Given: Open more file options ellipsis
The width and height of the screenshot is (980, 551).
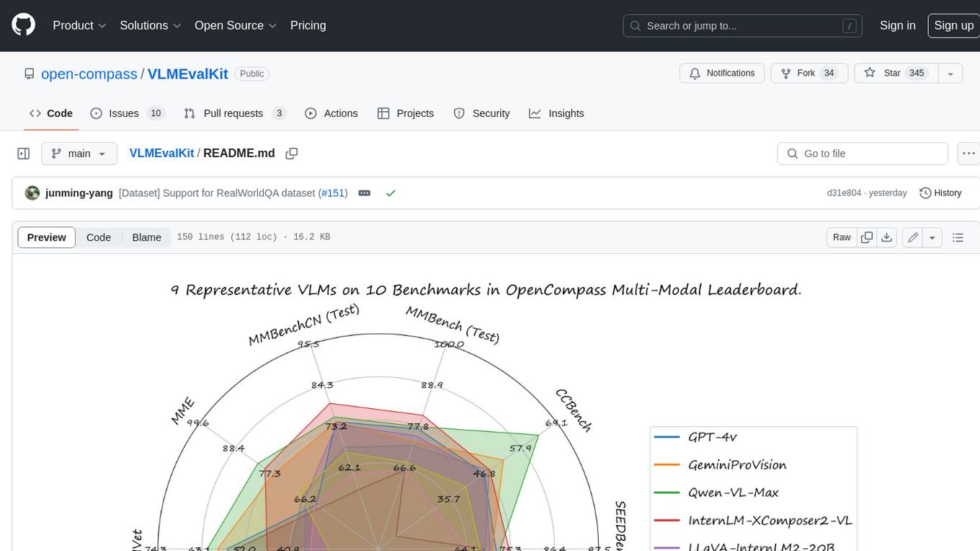Looking at the screenshot, I should (x=968, y=154).
